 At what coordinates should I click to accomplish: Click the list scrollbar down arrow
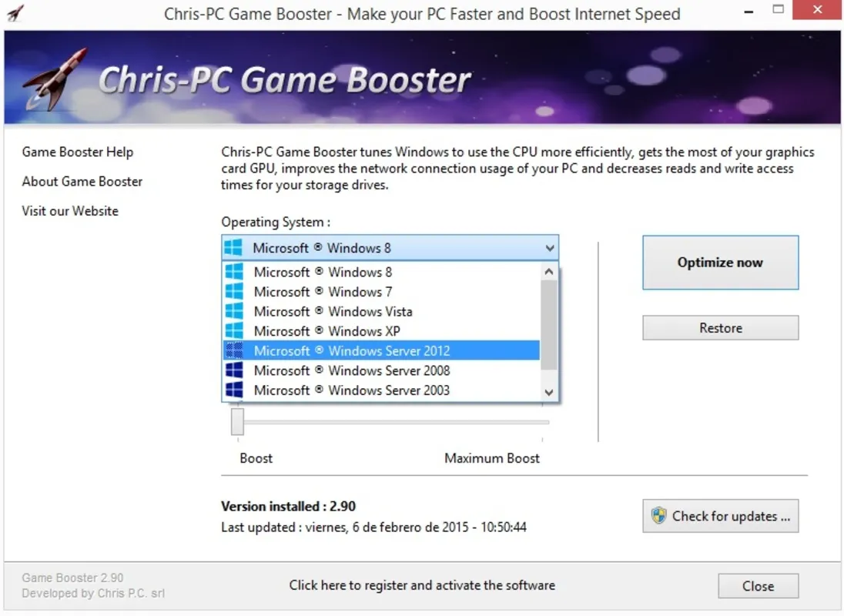(548, 392)
